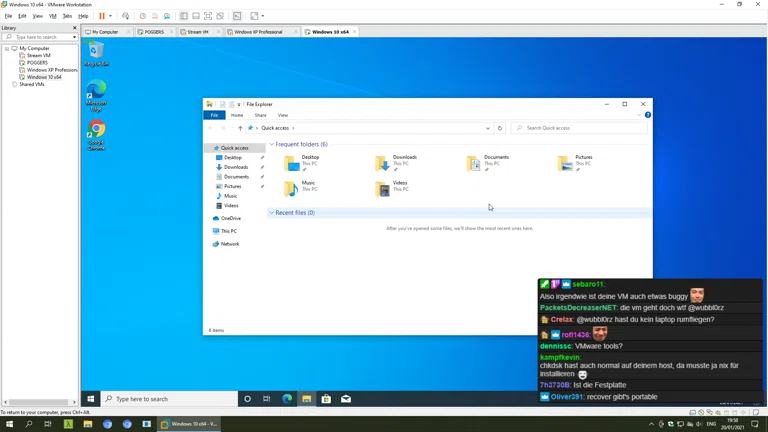Launch Microsoft Edge from the guest taskbar
This screenshot has width=768, height=432.
coord(287,399)
